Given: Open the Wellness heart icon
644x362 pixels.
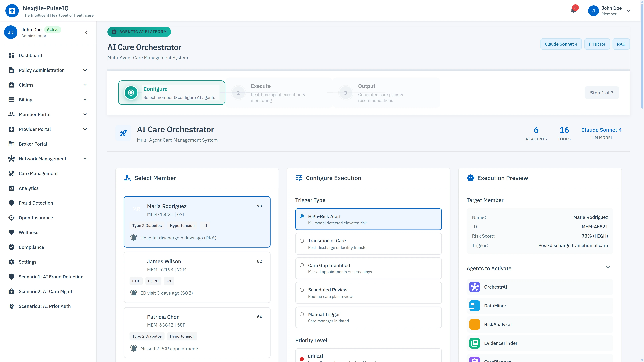Looking at the screenshot, I should coord(12,232).
